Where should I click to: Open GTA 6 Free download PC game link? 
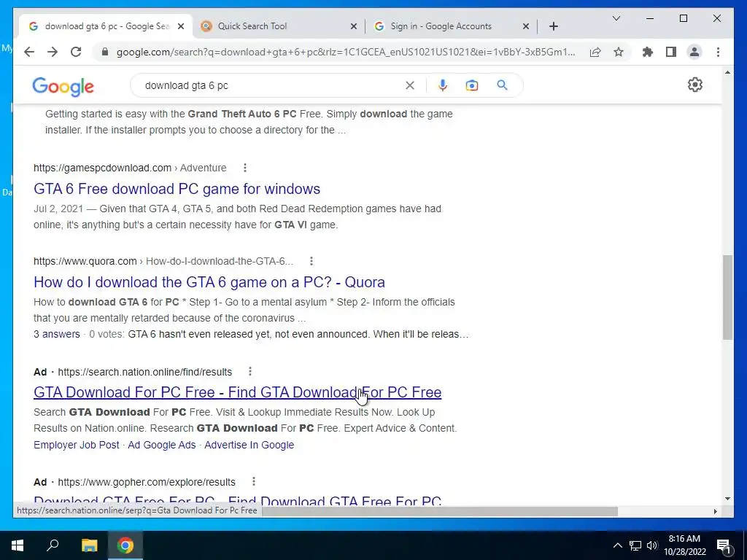[x=177, y=189]
